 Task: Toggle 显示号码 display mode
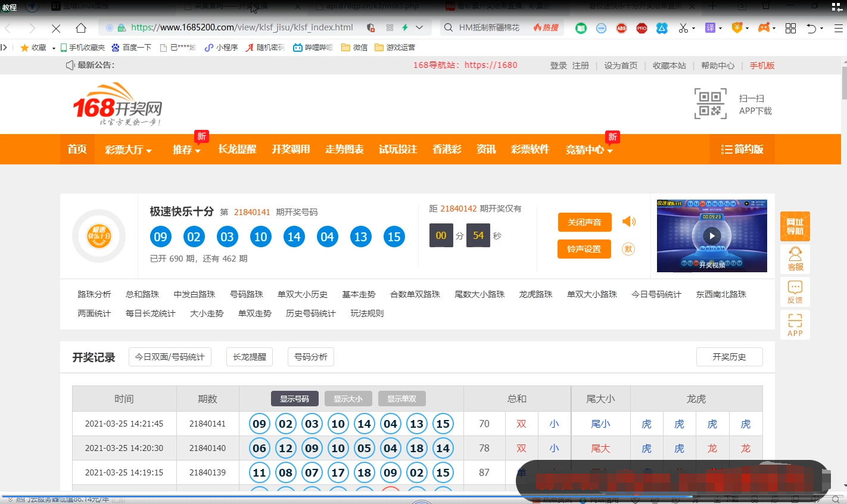tap(294, 399)
